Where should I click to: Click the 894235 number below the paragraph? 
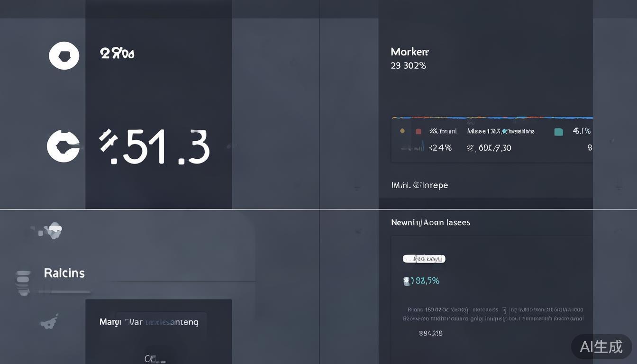coord(430,333)
